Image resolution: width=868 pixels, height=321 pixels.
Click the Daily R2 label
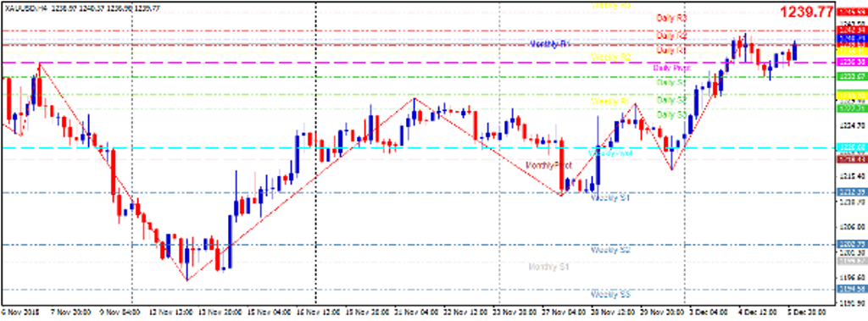[671, 35]
